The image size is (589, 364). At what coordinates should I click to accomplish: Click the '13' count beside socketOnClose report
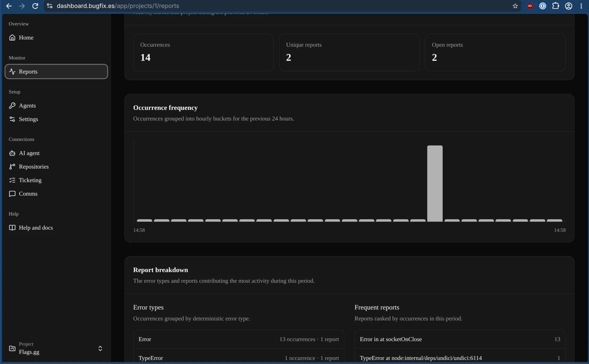557,339
